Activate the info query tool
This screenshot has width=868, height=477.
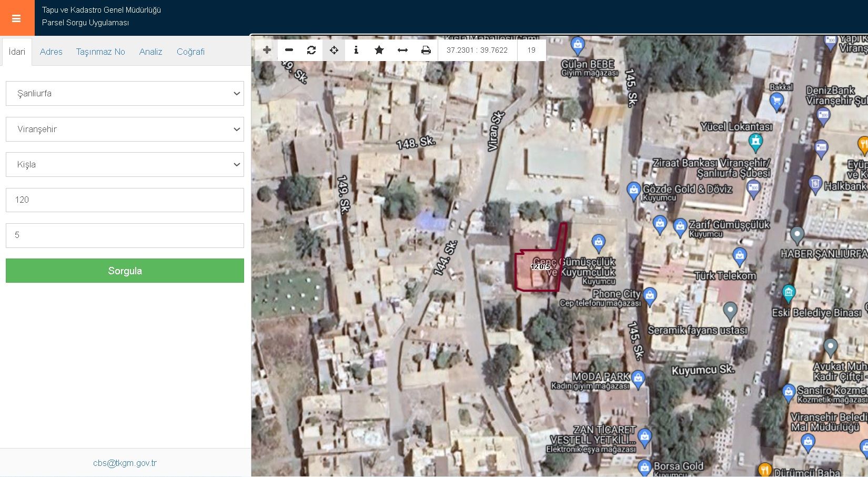356,50
